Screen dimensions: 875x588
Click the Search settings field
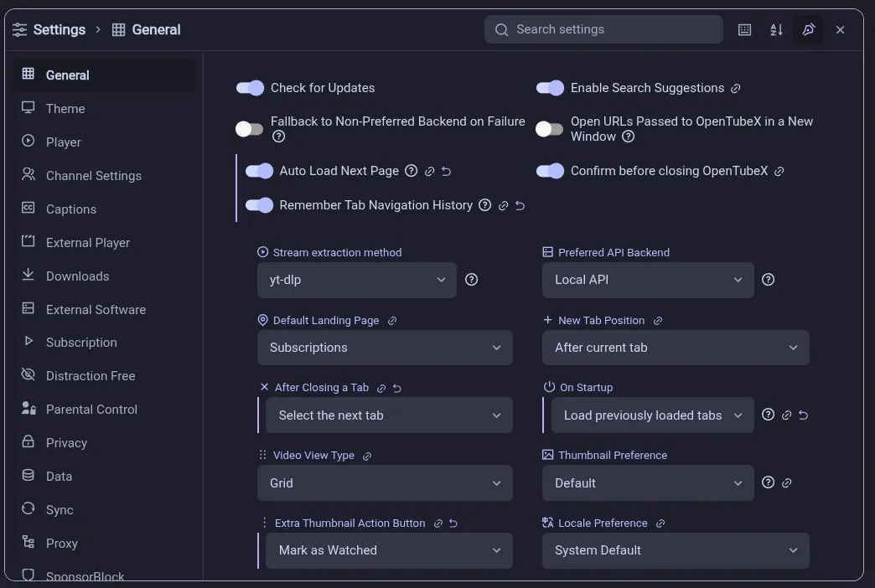click(603, 29)
